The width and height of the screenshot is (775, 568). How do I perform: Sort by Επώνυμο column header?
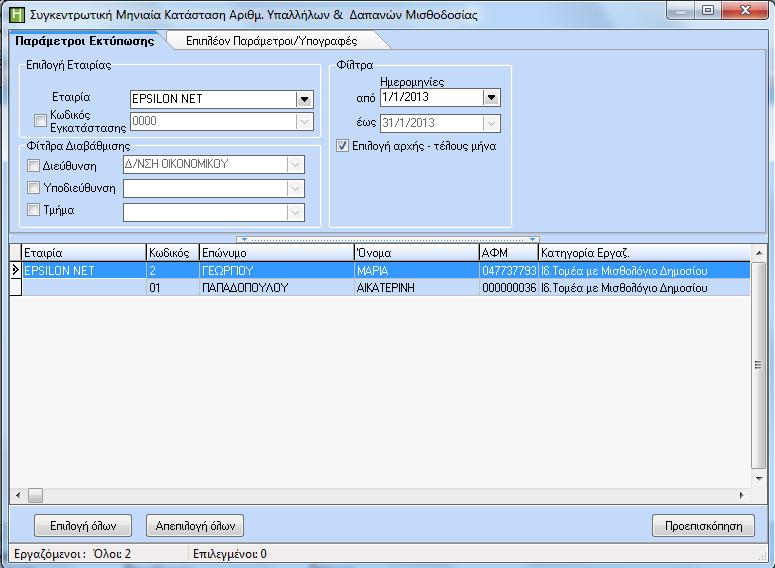(x=277, y=253)
